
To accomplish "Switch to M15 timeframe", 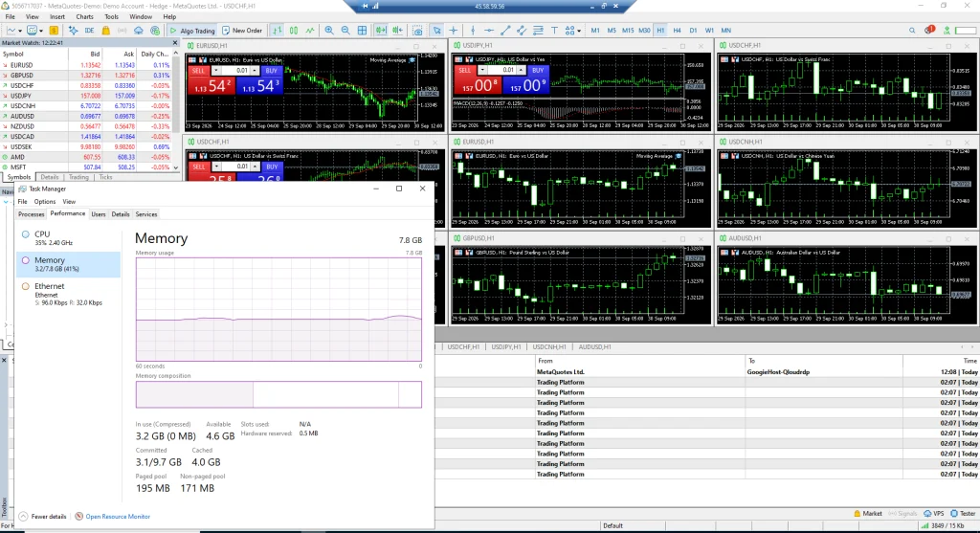I will coord(628,30).
